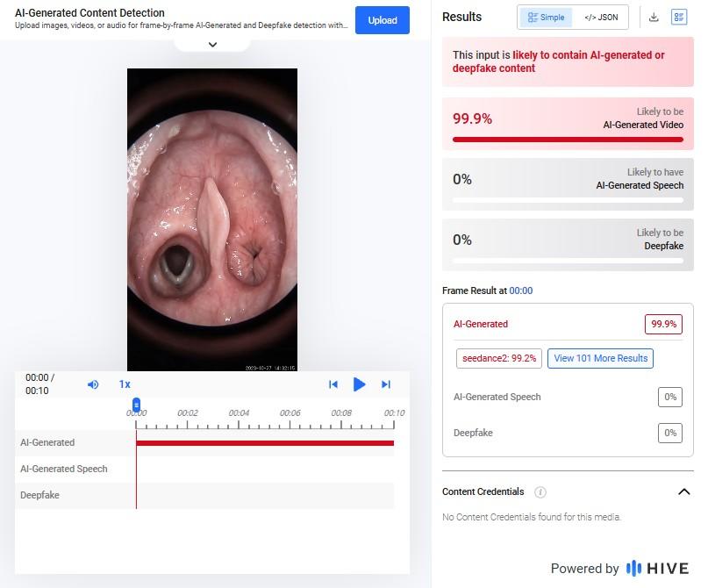Select the AI-Generated Speech 0% result card
The height and width of the screenshot is (588, 708).
point(568,184)
